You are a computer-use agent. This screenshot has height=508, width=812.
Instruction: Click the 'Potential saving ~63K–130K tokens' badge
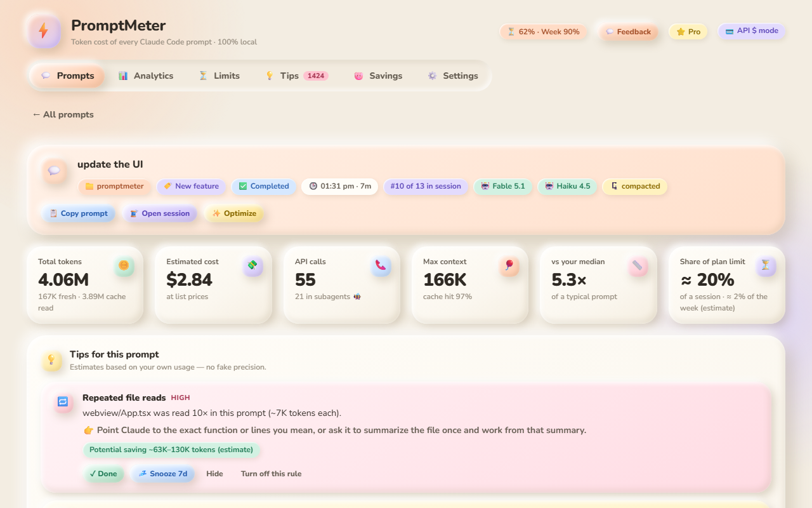tap(171, 450)
